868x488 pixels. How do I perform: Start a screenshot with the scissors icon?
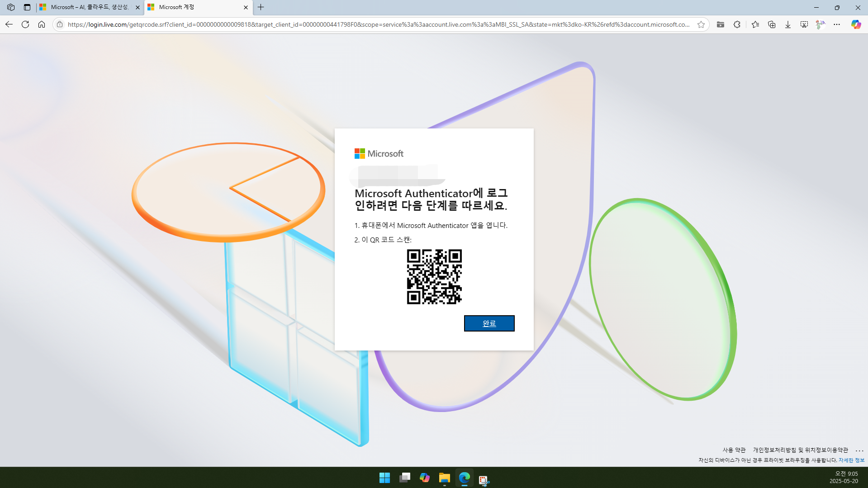click(804, 24)
